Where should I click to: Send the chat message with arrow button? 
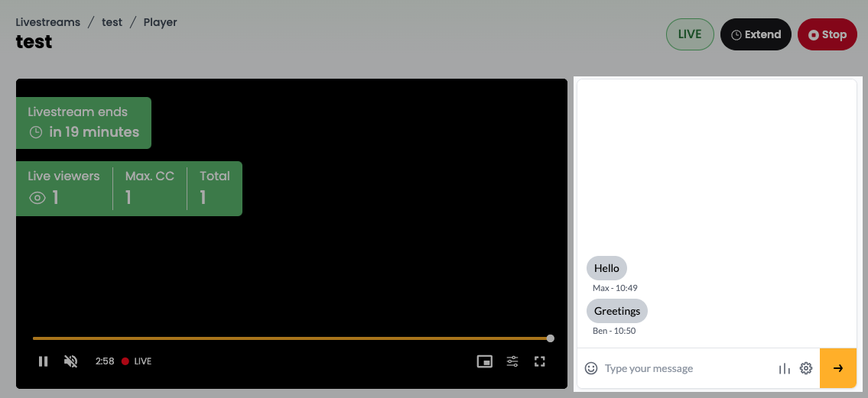point(838,368)
